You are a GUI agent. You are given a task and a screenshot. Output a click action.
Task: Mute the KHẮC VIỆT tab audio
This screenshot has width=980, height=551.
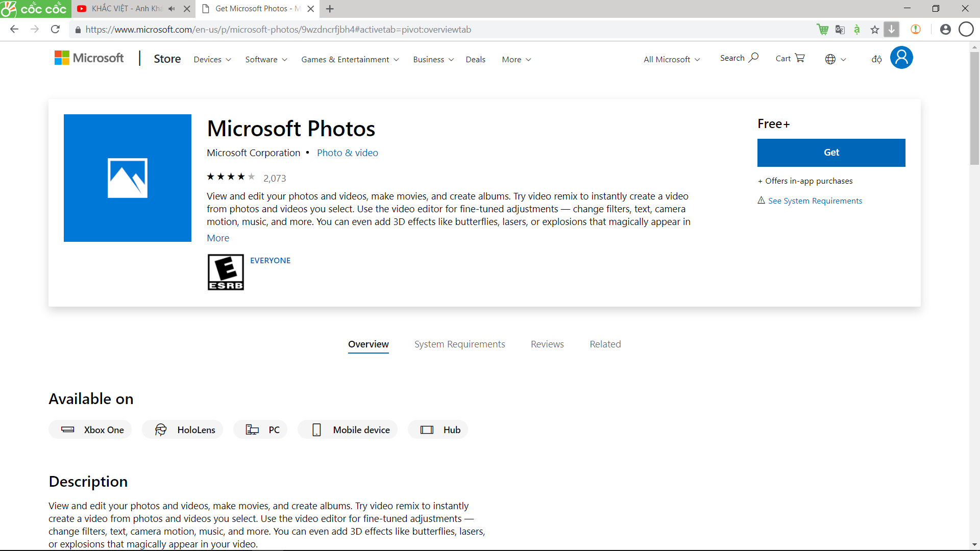tap(171, 9)
